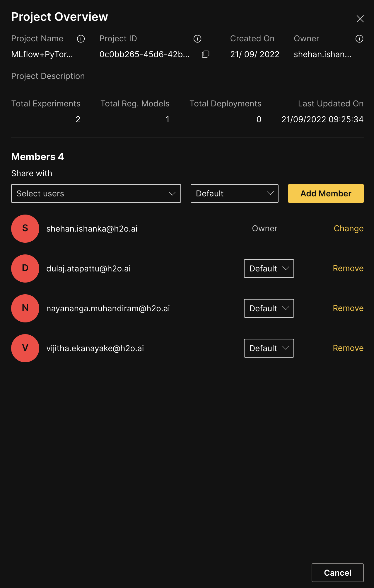Remove nayananga.muhandiram@h2o.ai from members
The width and height of the screenshot is (374, 588).
[x=348, y=308]
